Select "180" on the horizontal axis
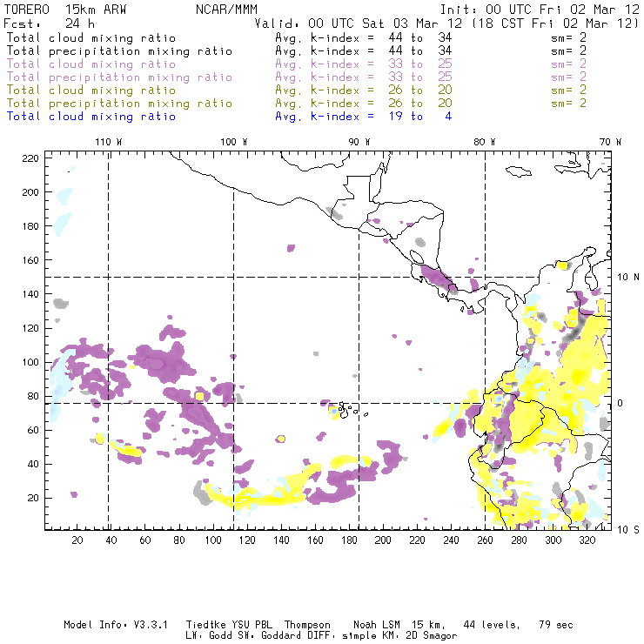Image resolution: width=644 pixels, height=644 pixels. (349, 540)
